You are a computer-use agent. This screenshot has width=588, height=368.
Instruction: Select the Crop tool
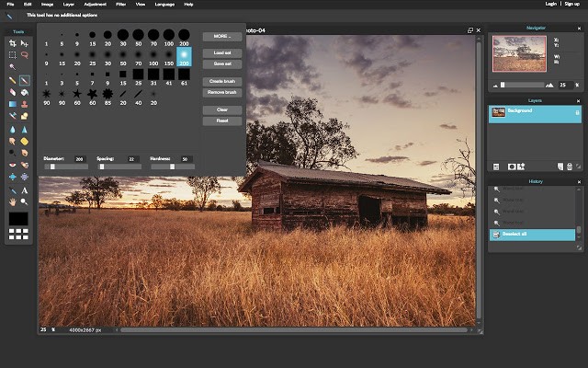[12, 43]
